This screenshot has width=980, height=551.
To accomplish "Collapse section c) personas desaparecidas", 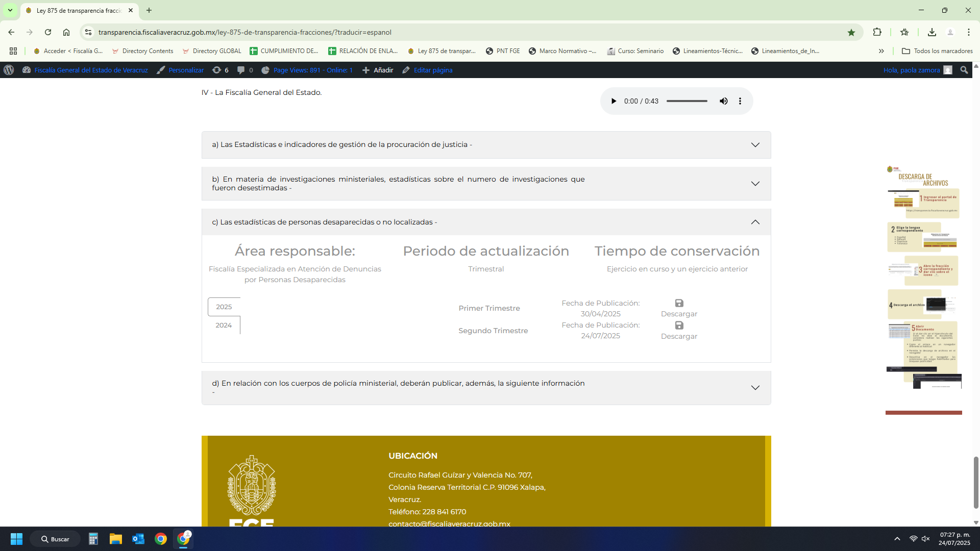I will click(x=755, y=222).
